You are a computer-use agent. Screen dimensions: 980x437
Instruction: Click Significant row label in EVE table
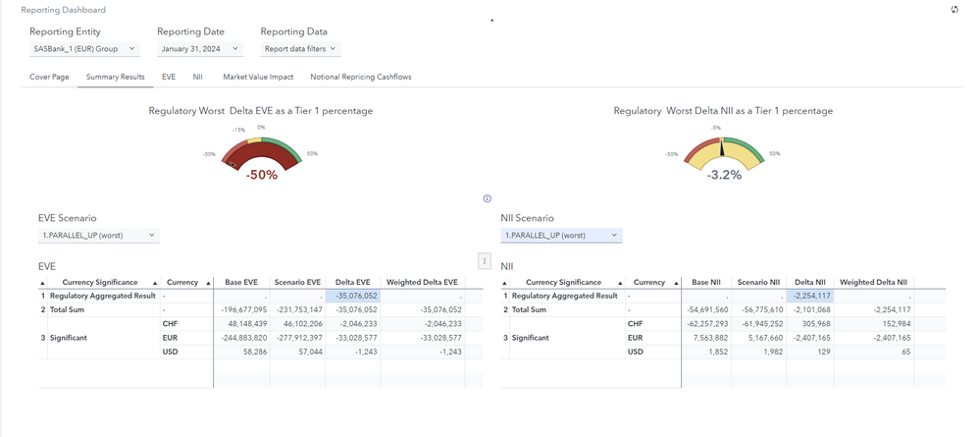[x=68, y=338]
